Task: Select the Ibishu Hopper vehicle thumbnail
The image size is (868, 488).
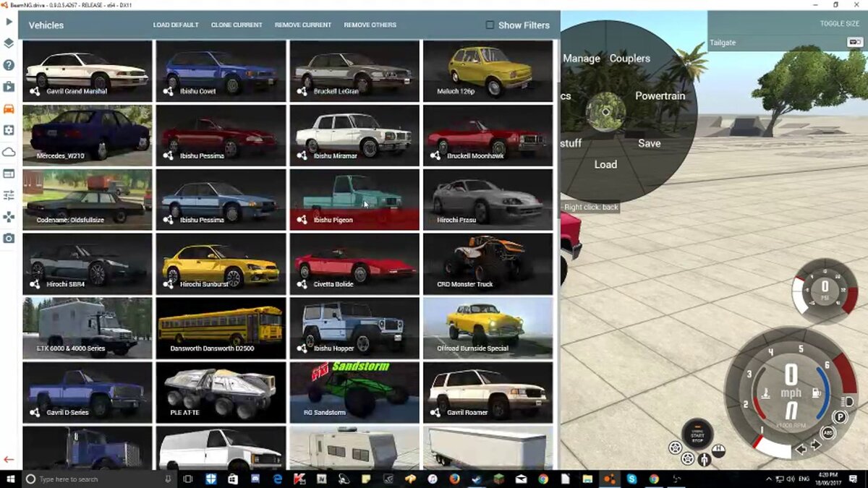Action: coord(354,328)
